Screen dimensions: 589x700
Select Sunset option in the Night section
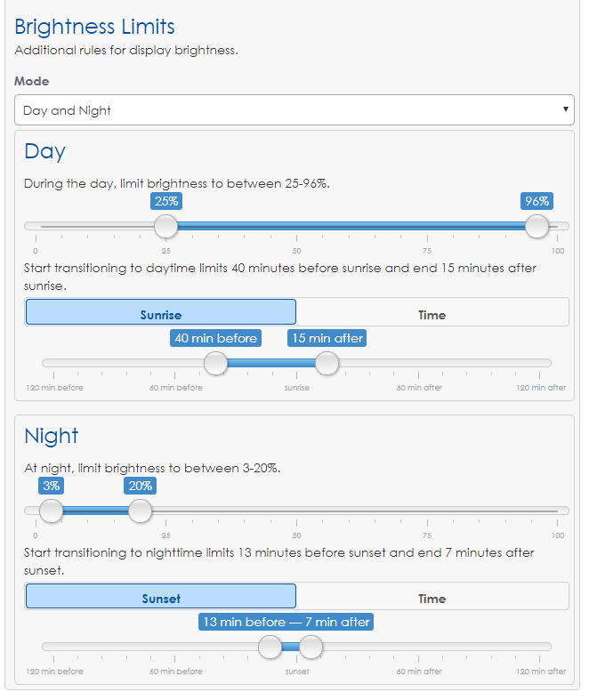(161, 596)
